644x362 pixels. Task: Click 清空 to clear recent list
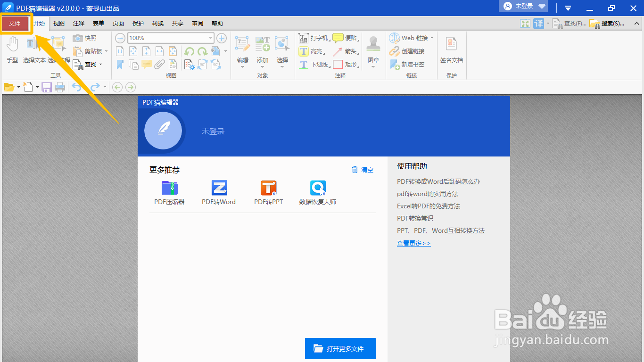[x=363, y=170]
